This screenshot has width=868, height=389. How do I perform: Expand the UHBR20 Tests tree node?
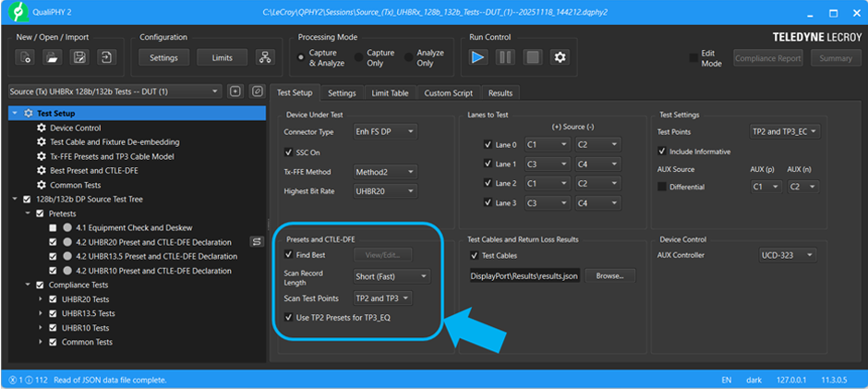click(x=41, y=300)
